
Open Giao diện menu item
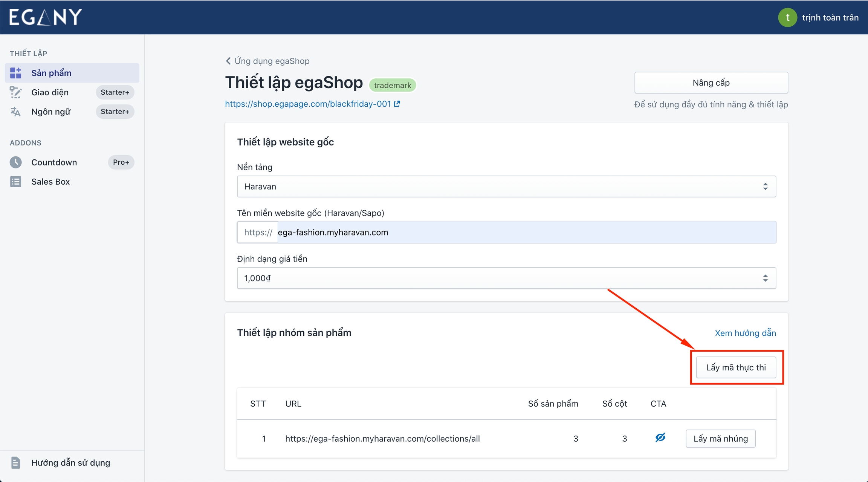point(50,92)
